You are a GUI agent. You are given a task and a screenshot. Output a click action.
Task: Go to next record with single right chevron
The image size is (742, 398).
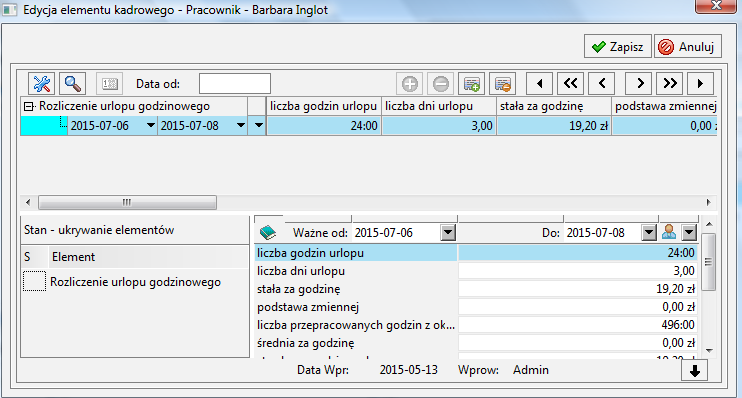[x=639, y=84]
